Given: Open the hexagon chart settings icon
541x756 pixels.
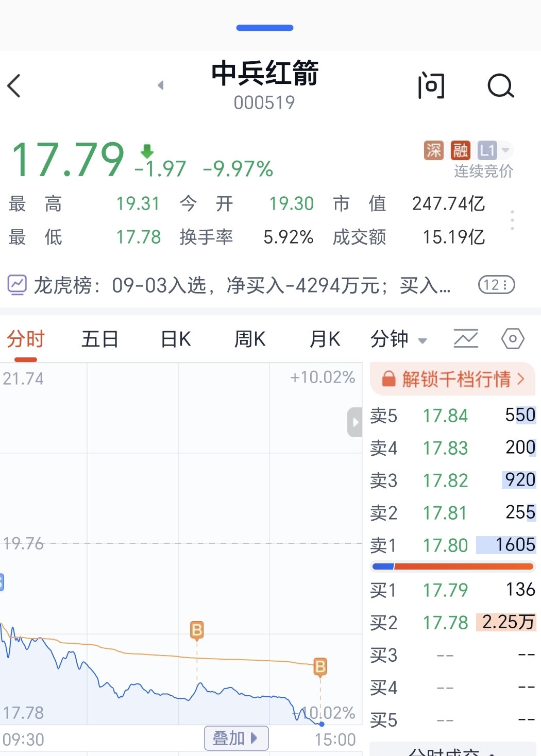Looking at the screenshot, I should click(513, 339).
